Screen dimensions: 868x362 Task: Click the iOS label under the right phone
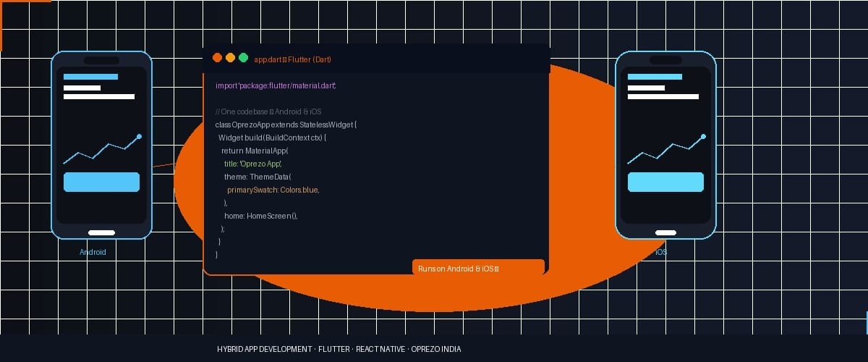click(x=661, y=252)
